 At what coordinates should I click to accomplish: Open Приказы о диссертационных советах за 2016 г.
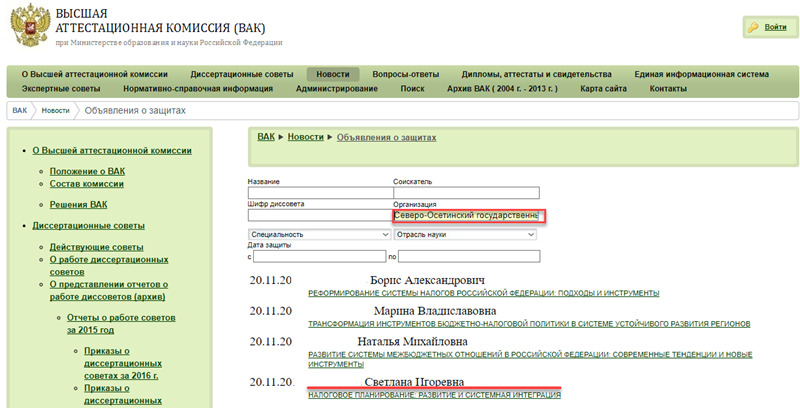122,363
